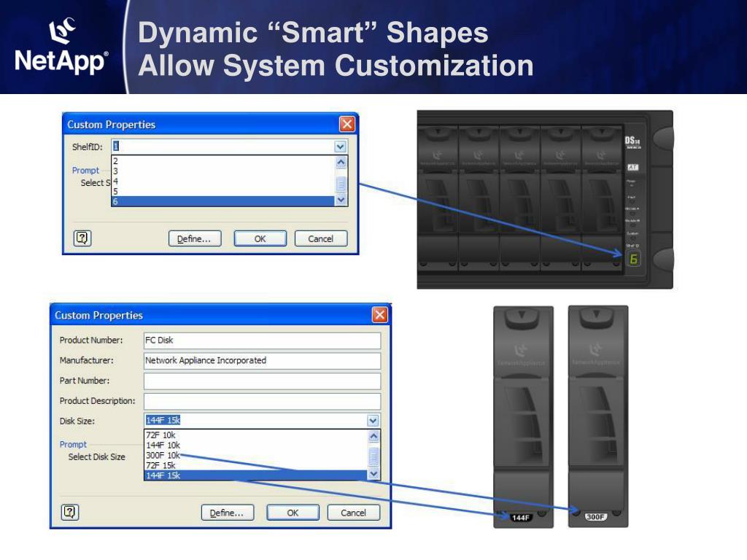Open help in Disk Size Custom Properties dialog
Screen dimensions: 747x560
(x=70, y=512)
